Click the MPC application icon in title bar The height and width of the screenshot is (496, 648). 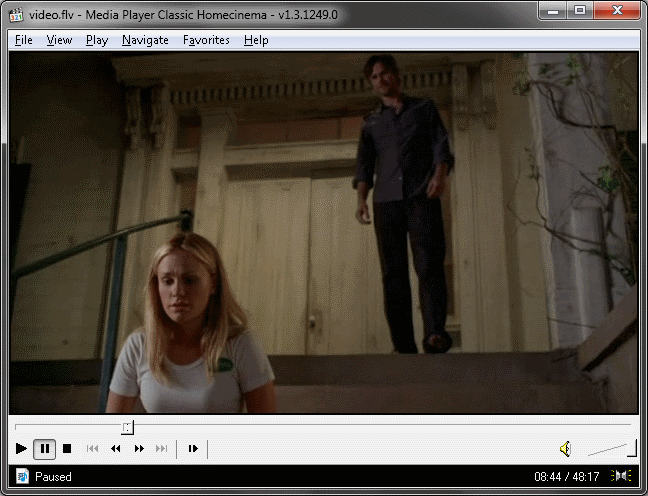click(16, 15)
